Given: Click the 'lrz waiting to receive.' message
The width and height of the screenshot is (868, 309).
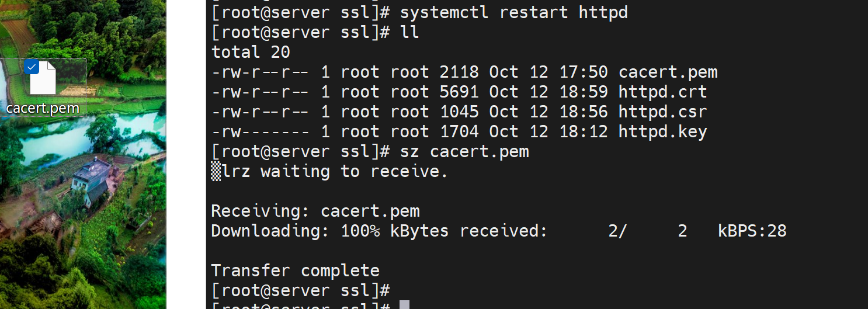Looking at the screenshot, I should click(335, 171).
